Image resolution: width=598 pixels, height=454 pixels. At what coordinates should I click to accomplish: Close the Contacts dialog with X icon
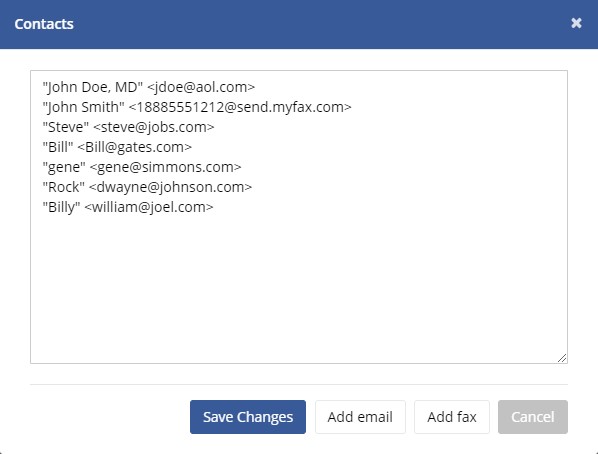[x=576, y=23]
